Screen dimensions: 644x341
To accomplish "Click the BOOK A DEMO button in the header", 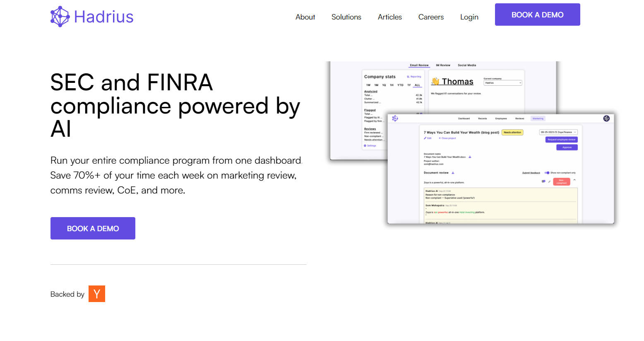I will coord(537,15).
